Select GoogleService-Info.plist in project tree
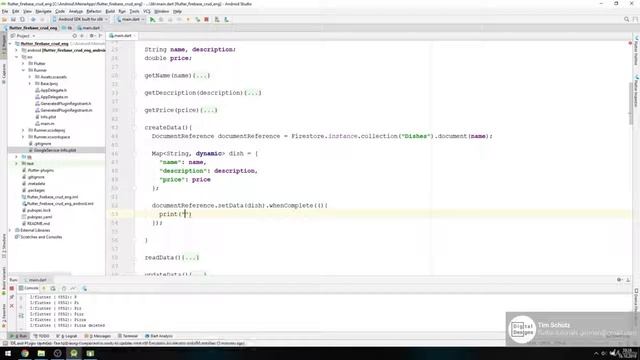 pos(55,150)
